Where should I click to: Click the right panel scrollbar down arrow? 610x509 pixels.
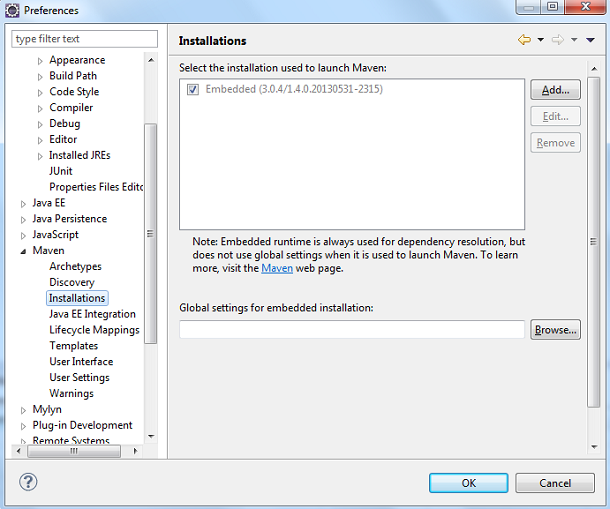pos(594,447)
